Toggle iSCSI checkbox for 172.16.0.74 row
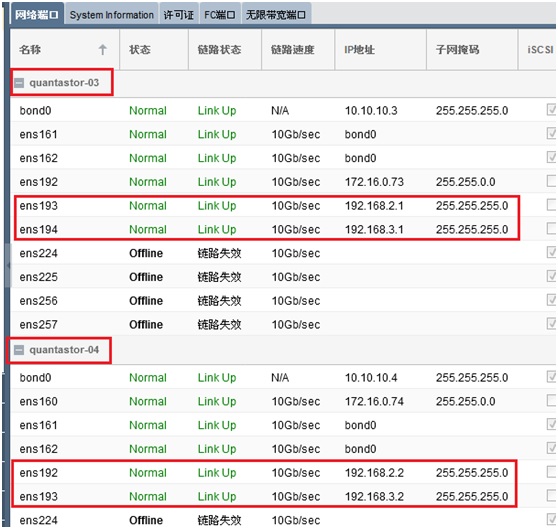Image resolution: width=558 pixels, height=529 pixels. (x=551, y=401)
